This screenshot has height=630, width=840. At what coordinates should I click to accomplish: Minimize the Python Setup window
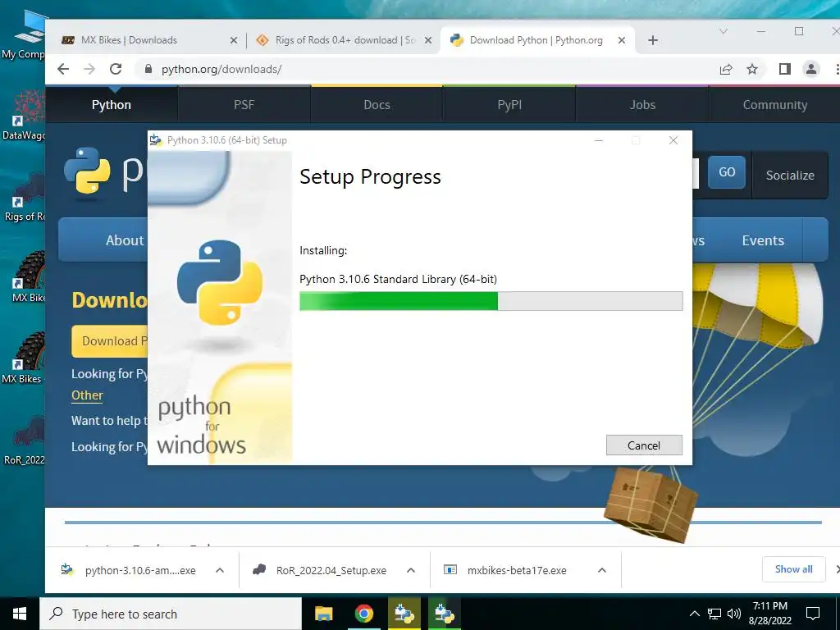coord(599,140)
